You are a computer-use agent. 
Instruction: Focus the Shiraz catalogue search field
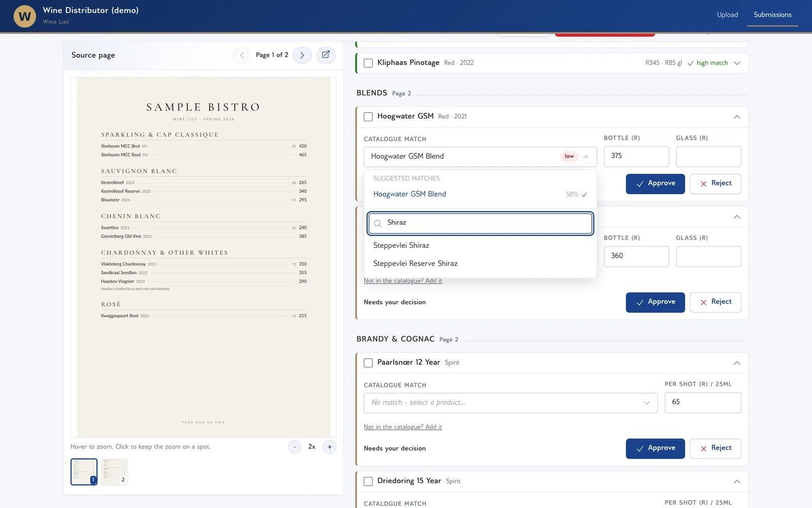coord(480,223)
